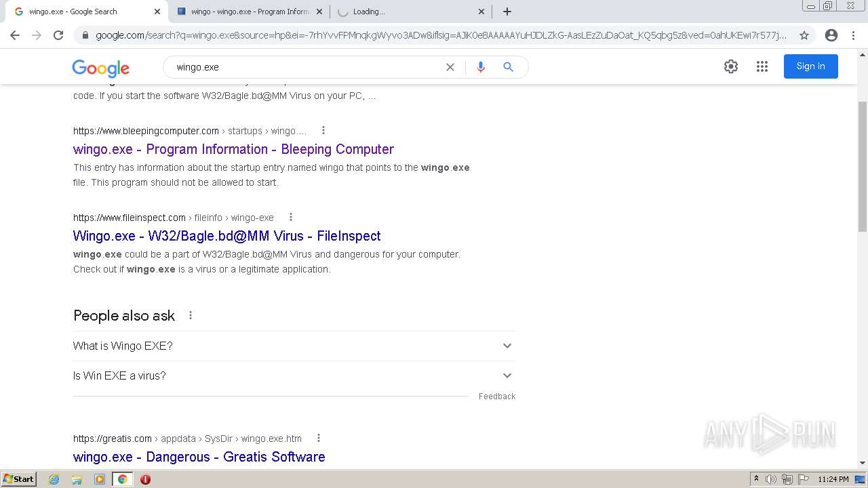Open result options for the bleepingcomputer.com result
Image resolution: width=868 pixels, height=488 pixels.
tap(323, 130)
